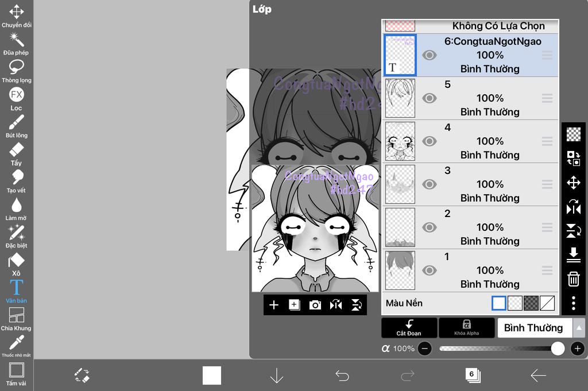Screen dimensions: 588x391
Task: Adjust the alpha opacity slider handle
Action: [558, 349]
